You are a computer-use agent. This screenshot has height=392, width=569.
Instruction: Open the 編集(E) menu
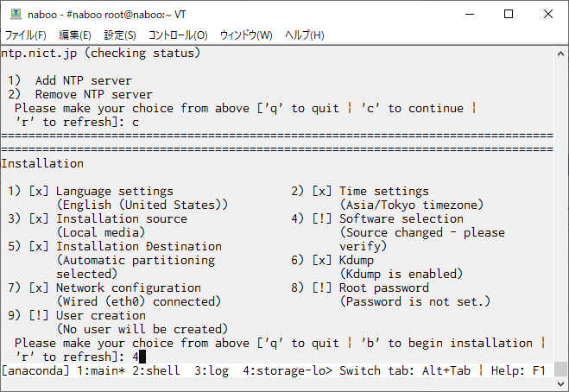click(x=75, y=35)
